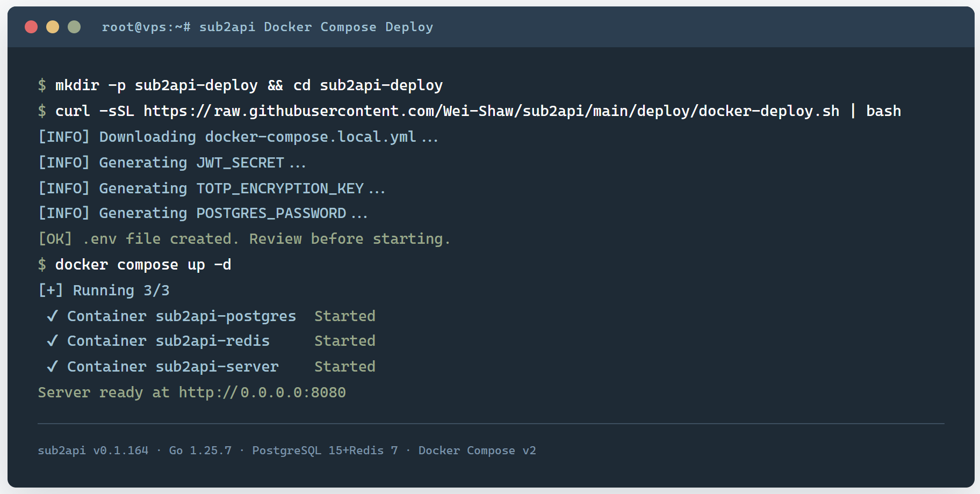Open the raw.githubusercontent.com deploy script URL
The image size is (980, 494).
pyautogui.click(x=491, y=111)
